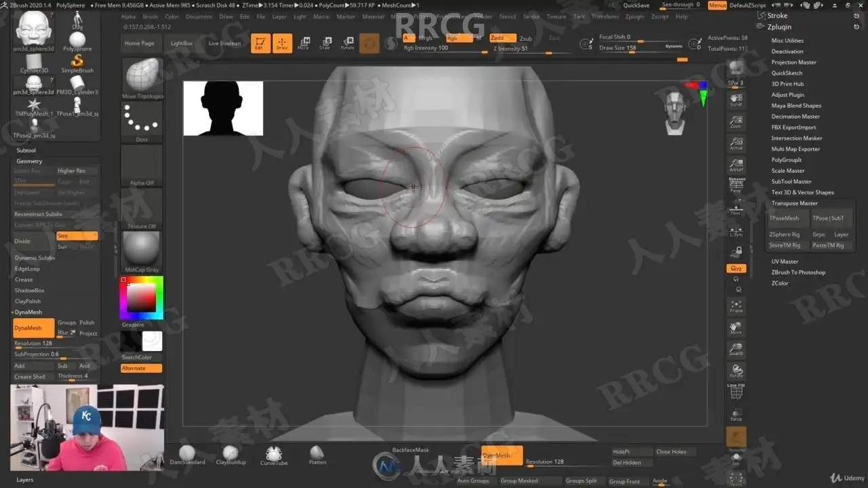Click the Move icon in right shelf

[736, 328]
